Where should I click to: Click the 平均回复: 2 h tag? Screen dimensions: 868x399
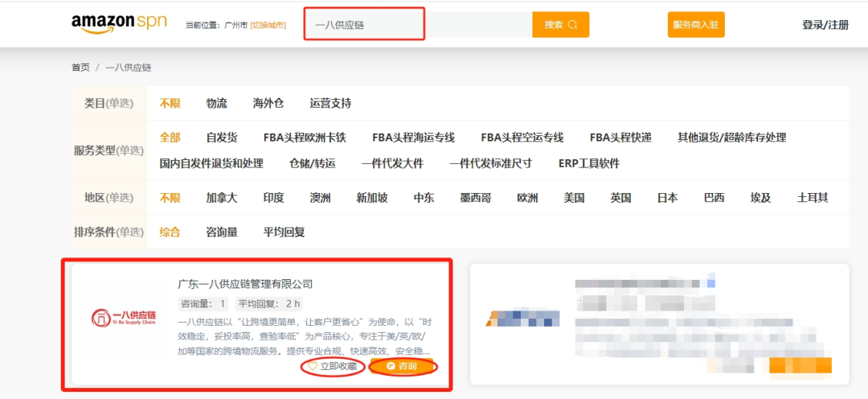point(268,304)
